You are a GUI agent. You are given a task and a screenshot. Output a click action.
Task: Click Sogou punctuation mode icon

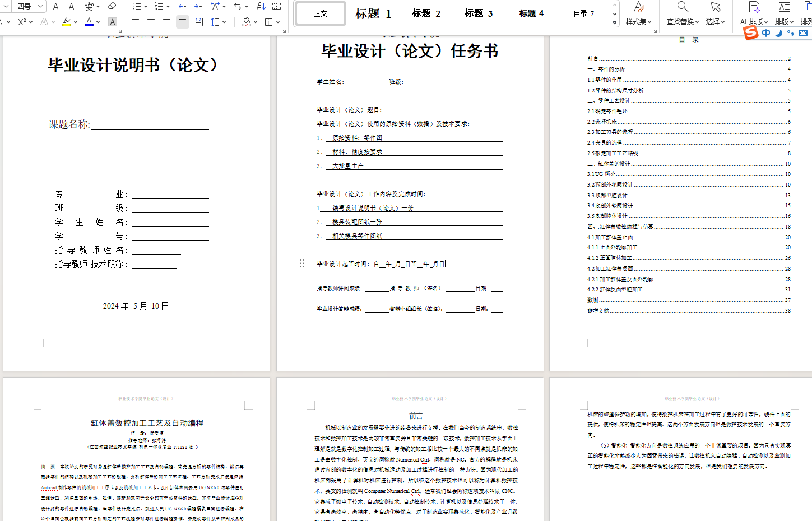[x=790, y=33]
